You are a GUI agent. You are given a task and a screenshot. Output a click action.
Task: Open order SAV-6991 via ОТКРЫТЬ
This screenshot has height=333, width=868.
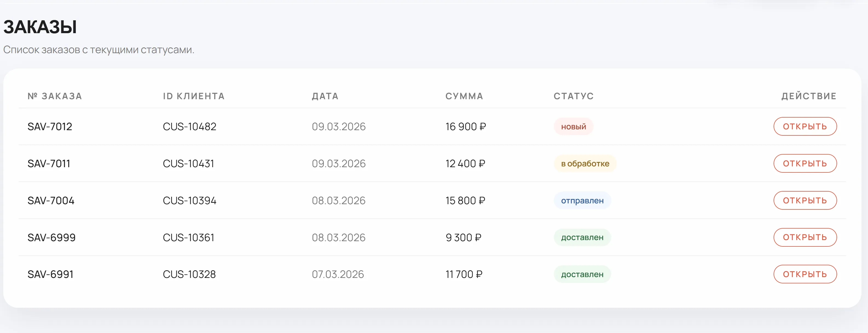point(805,274)
